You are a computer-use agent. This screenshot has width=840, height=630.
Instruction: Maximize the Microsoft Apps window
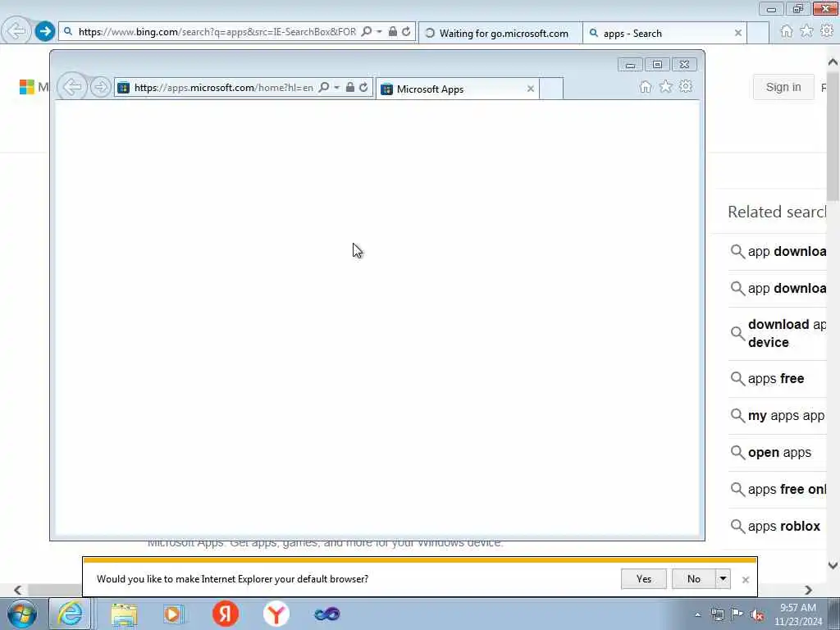(657, 65)
